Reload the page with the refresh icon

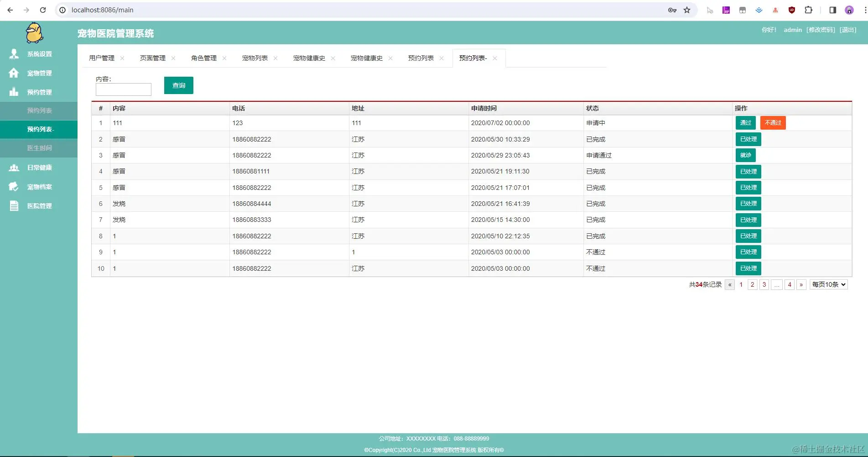pyautogui.click(x=43, y=10)
